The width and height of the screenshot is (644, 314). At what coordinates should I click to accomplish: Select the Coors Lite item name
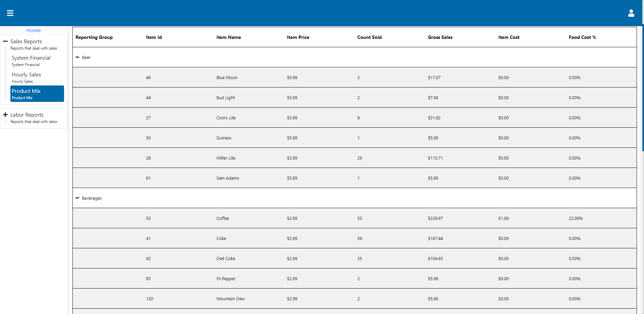[226, 118]
